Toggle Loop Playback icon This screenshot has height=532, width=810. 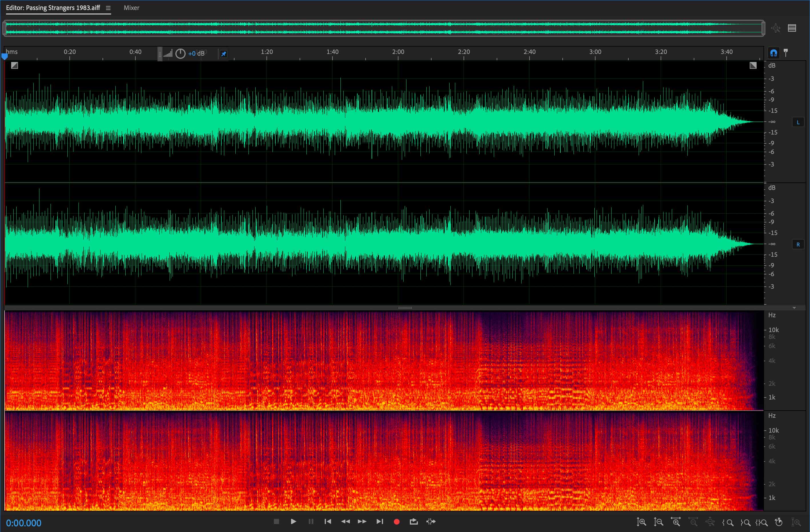(x=414, y=521)
